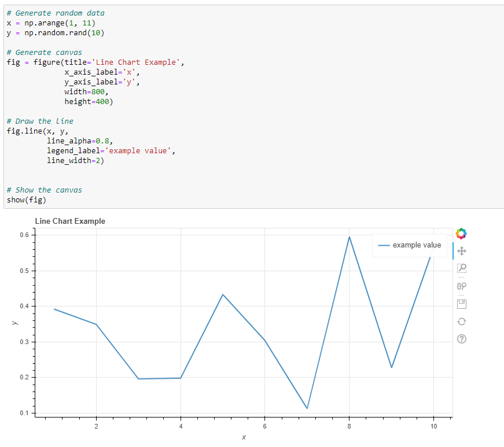Image resolution: width=504 pixels, height=447 pixels.
Task: Click the blue line swatch in legend
Action: tap(383, 245)
